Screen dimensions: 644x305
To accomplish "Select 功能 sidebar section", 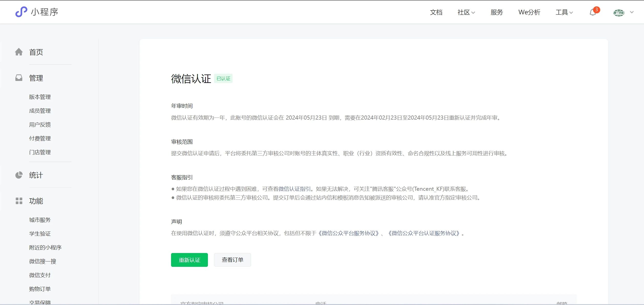I will point(36,201).
